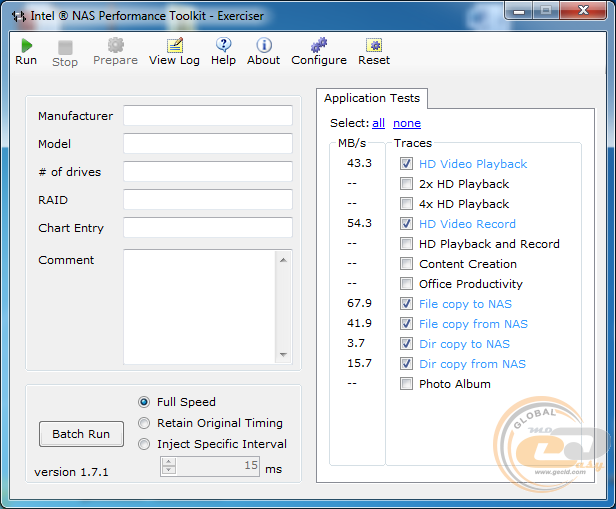The height and width of the screenshot is (509, 616).
Task: Click Comment scrollbar down arrow
Action: click(283, 355)
